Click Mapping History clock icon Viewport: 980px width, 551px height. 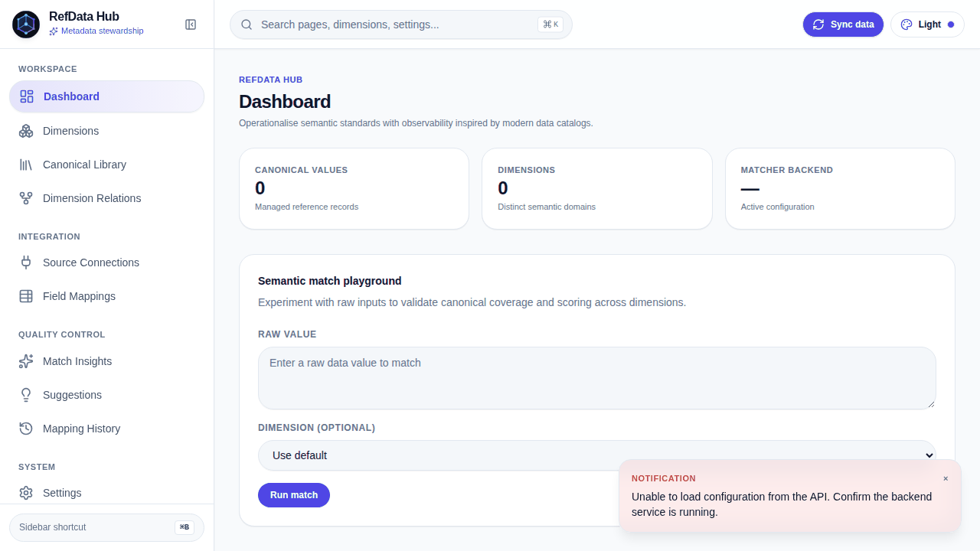(x=26, y=429)
